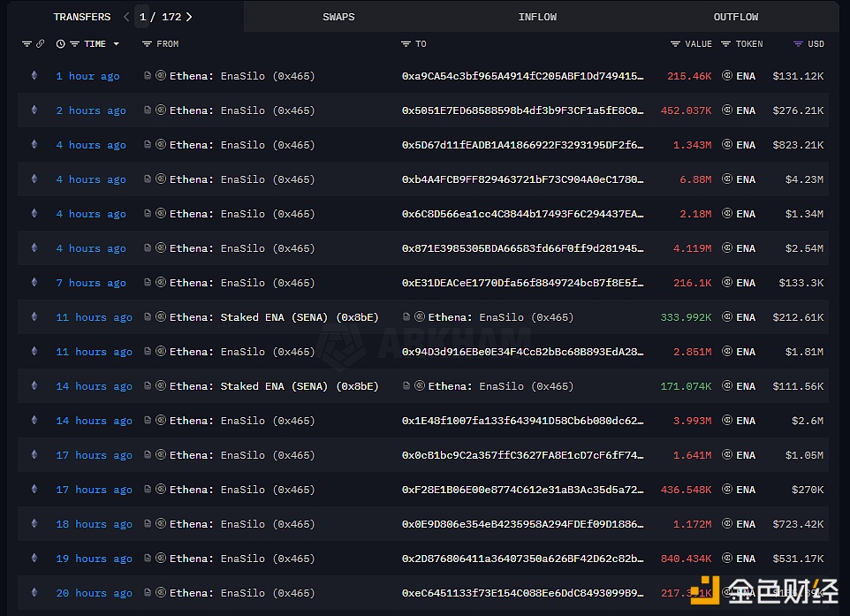850x616 pixels.
Task: Go to previous transfers page arrow
Action: click(126, 17)
